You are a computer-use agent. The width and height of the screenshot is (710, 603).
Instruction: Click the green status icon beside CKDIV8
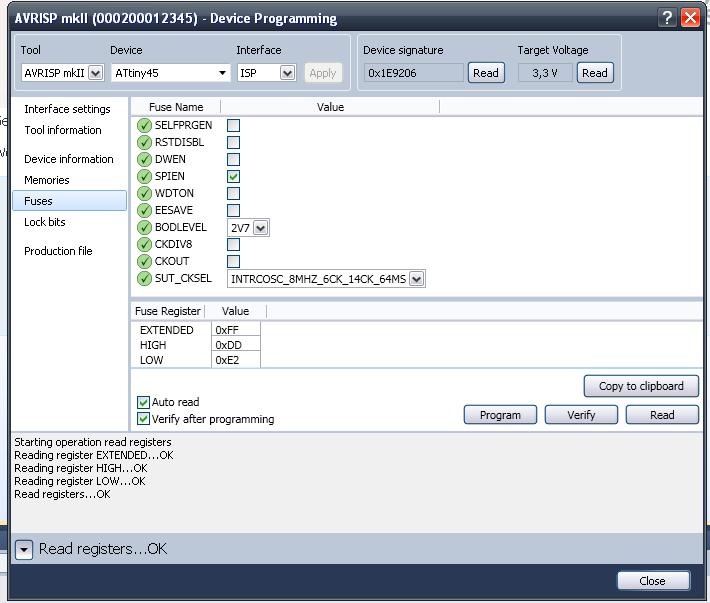pos(144,244)
